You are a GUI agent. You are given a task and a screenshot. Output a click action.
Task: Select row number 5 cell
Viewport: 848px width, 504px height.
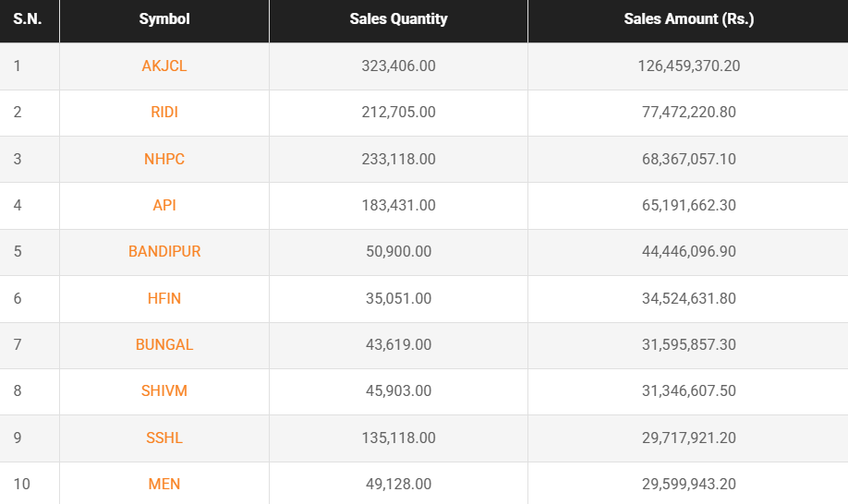[x=30, y=252]
